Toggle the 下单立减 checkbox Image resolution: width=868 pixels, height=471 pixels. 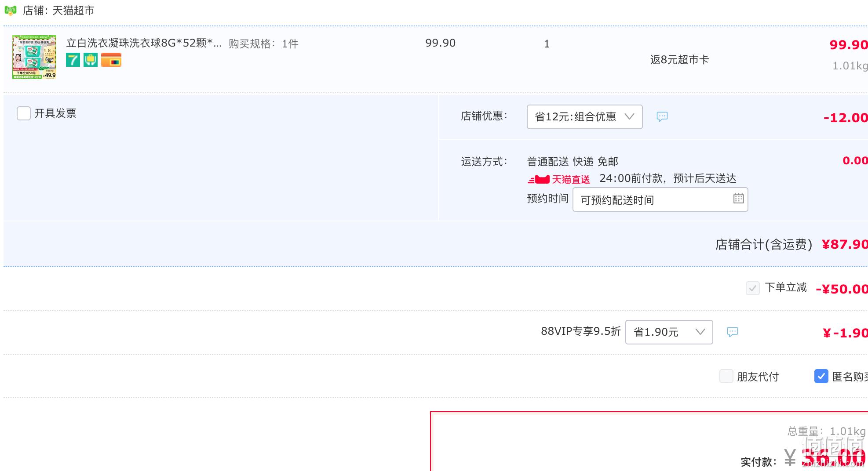(752, 288)
